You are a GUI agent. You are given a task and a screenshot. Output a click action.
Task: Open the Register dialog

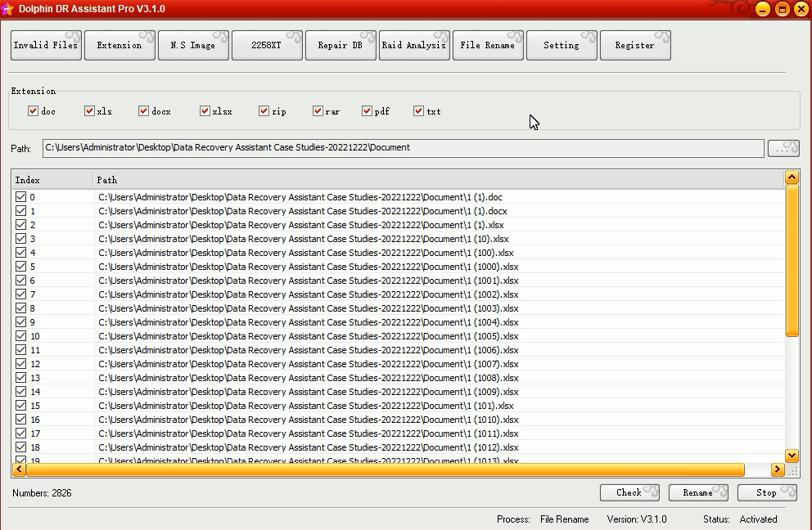pyautogui.click(x=635, y=46)
